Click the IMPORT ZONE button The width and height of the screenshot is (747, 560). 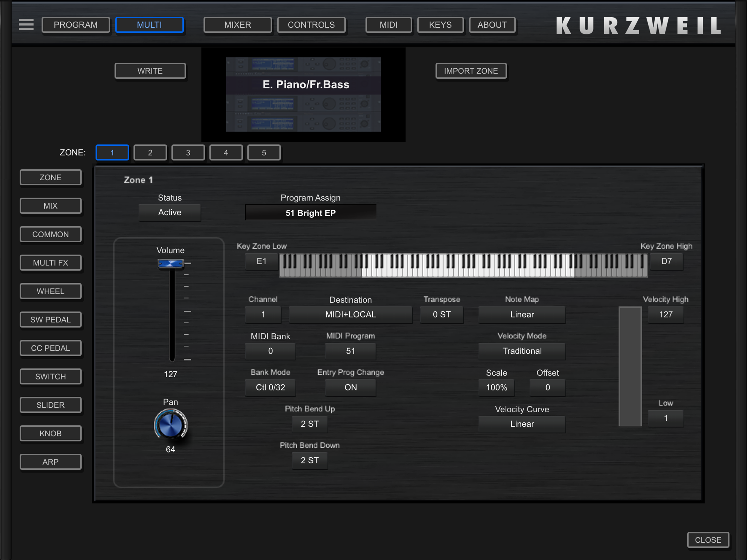click(x=471, y=71)
